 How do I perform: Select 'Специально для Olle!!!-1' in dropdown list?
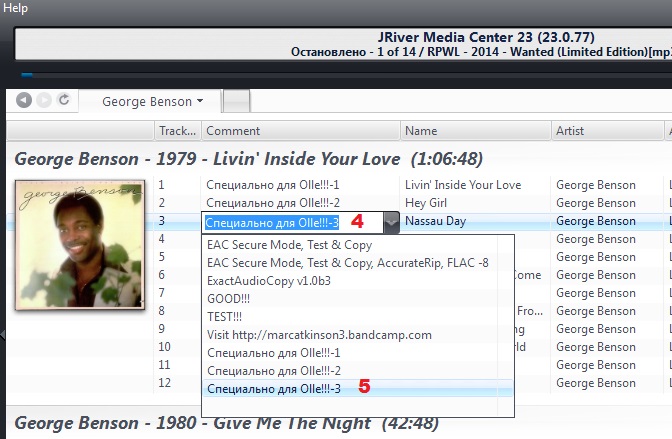click(x=273, y=353)
